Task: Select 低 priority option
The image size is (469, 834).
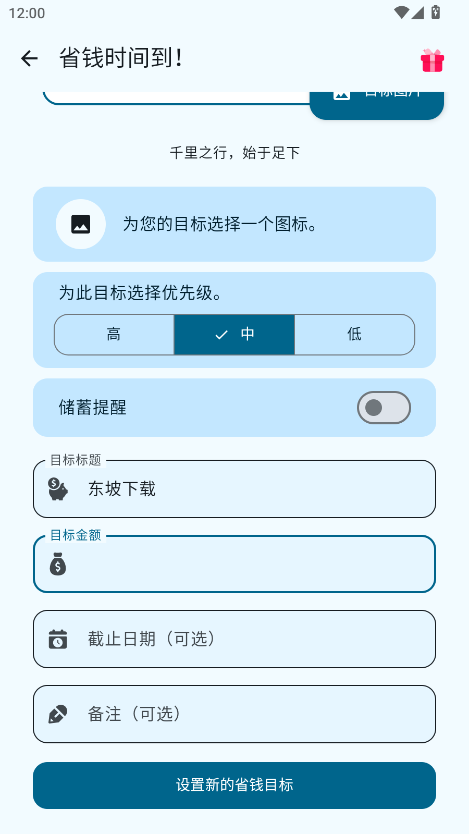Action: 355,335
